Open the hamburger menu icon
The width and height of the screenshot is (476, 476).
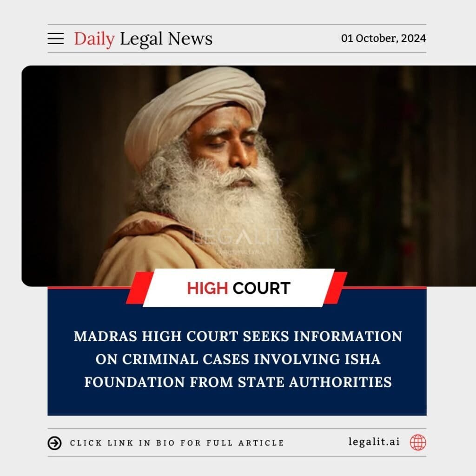point(56,39)
